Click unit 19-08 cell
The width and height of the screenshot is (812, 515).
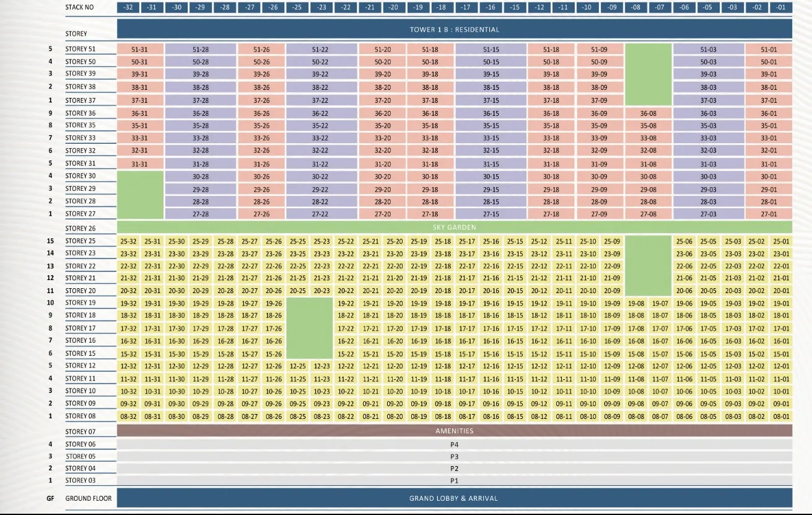(x=636, y=304)
